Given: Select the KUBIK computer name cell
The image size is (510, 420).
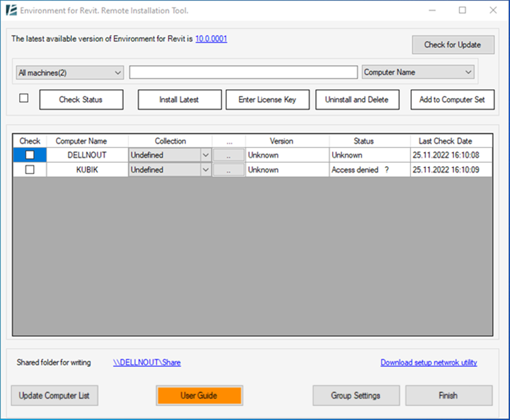Looking at the screenshot, I should (87, 170).
